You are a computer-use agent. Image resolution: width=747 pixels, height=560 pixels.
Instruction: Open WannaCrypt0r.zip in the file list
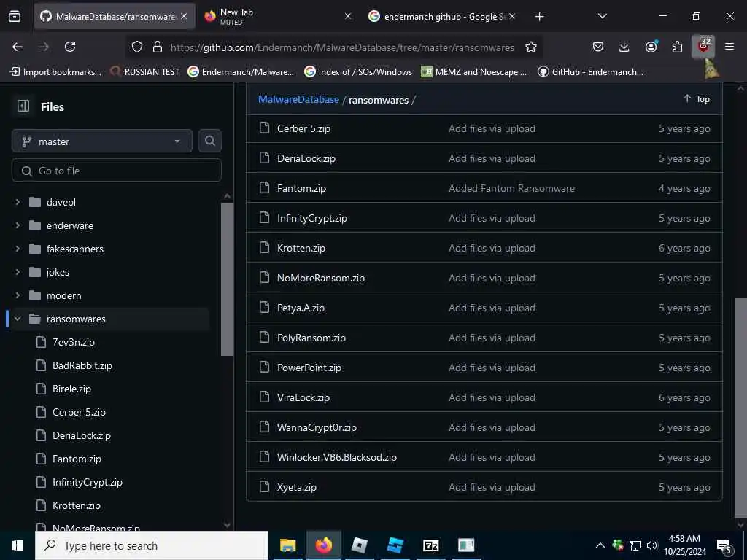[x=317, y=427]
